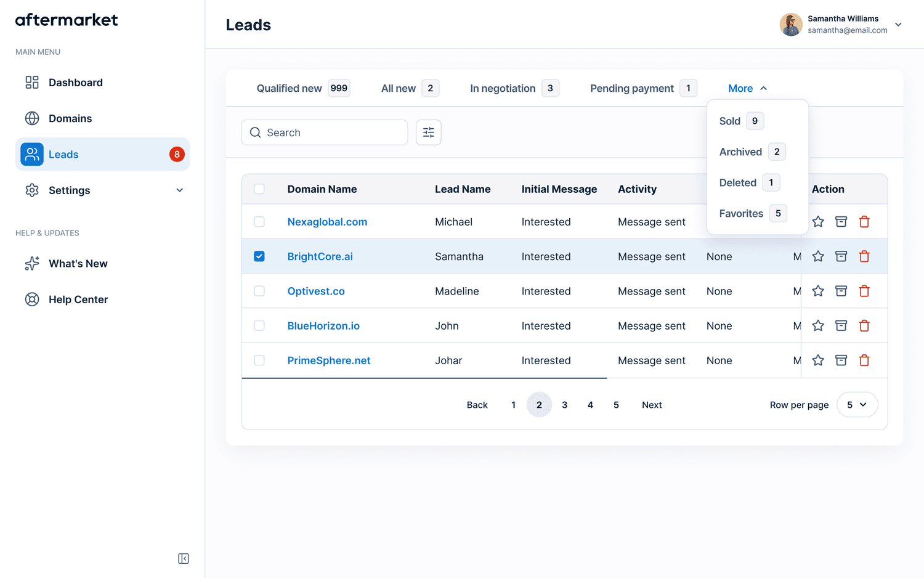The image size is (924, 578).
Task: Collapse sidebar using bottom panel icon
Action: (x=184, y=558)
